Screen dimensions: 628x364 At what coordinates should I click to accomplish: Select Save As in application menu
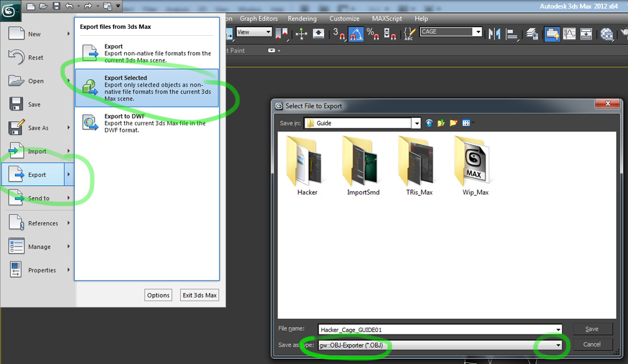38,128
